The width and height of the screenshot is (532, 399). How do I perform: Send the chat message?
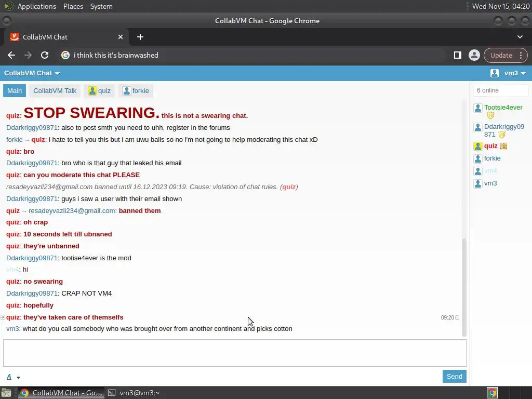(454, 376)
